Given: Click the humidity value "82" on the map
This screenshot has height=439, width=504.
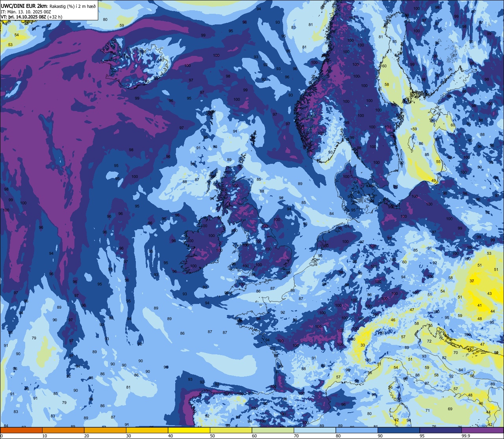Looking at the screenshot, I should (x=444, y=358).
